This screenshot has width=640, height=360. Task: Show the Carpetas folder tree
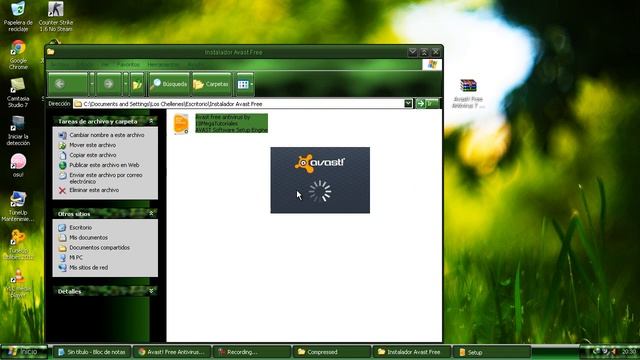click(212, 84)
